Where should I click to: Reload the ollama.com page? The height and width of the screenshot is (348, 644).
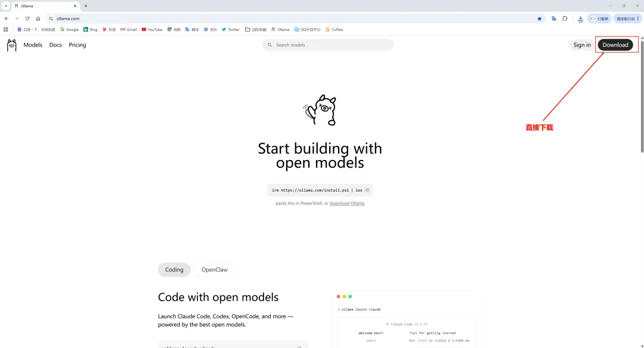(27, 19)
